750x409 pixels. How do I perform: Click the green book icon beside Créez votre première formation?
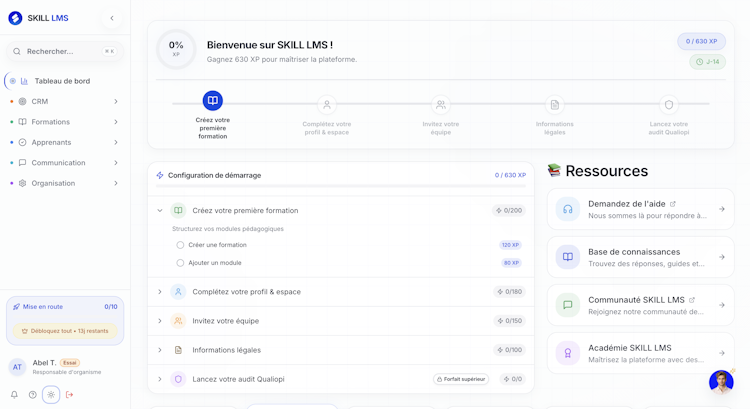(178, 210)
